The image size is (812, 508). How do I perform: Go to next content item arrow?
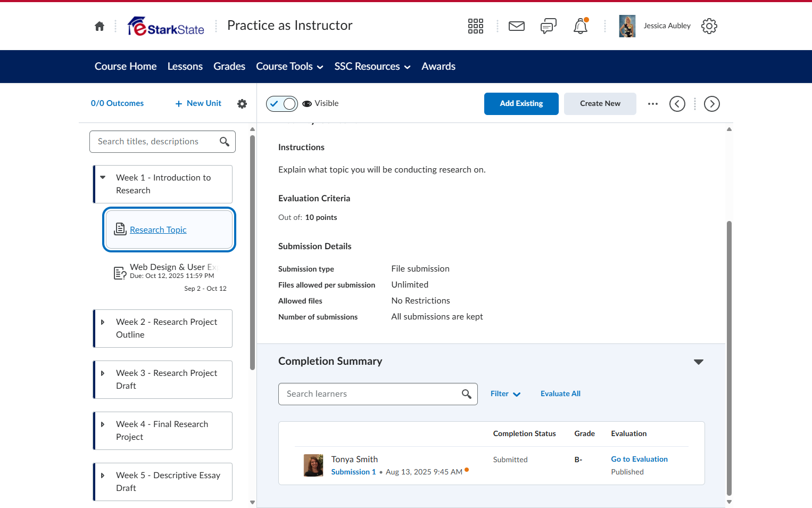point(712,104)
